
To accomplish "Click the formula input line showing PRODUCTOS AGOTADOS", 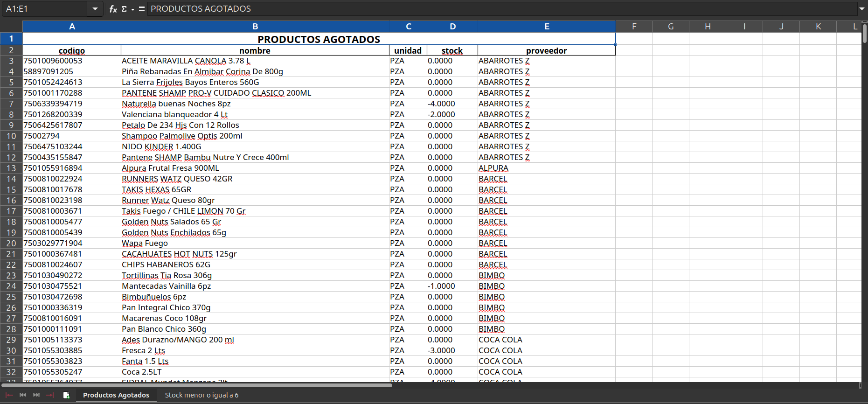I will pos(502,9).
